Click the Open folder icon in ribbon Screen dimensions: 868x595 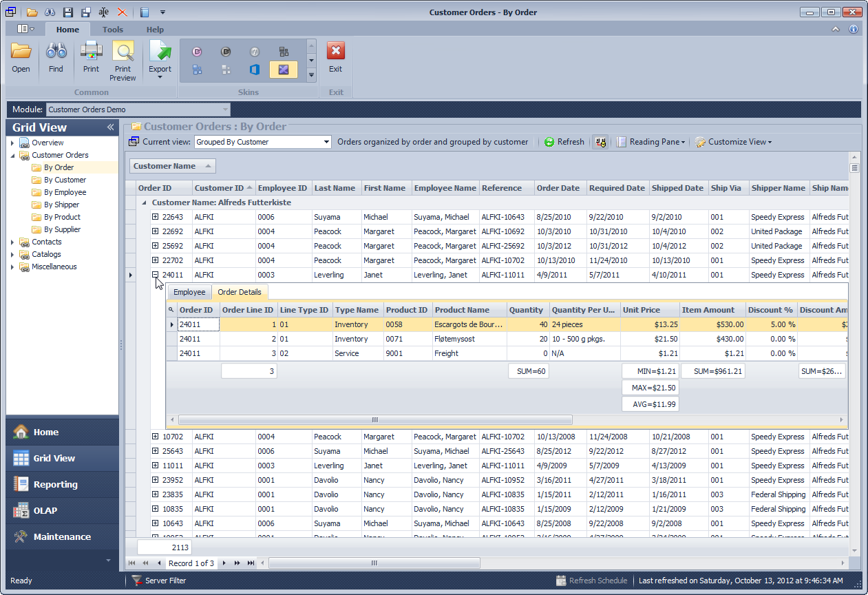coord(21,52)
